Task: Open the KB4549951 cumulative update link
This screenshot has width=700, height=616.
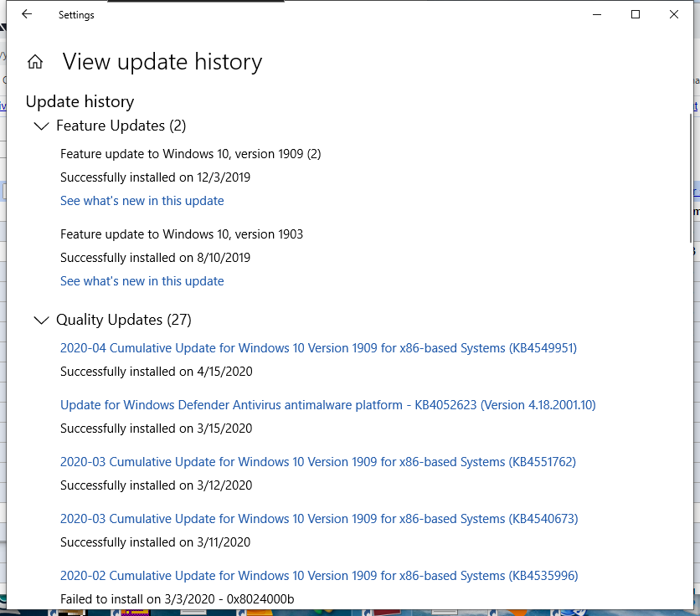Action: (318, 348)
